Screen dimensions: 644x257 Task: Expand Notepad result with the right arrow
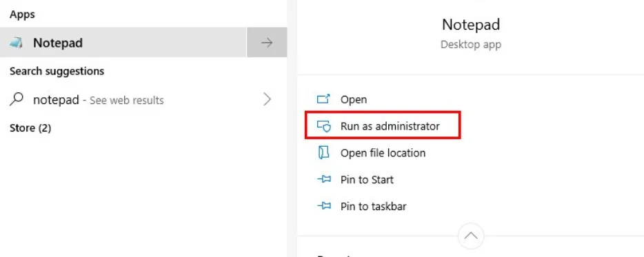[x=267, y=42]
